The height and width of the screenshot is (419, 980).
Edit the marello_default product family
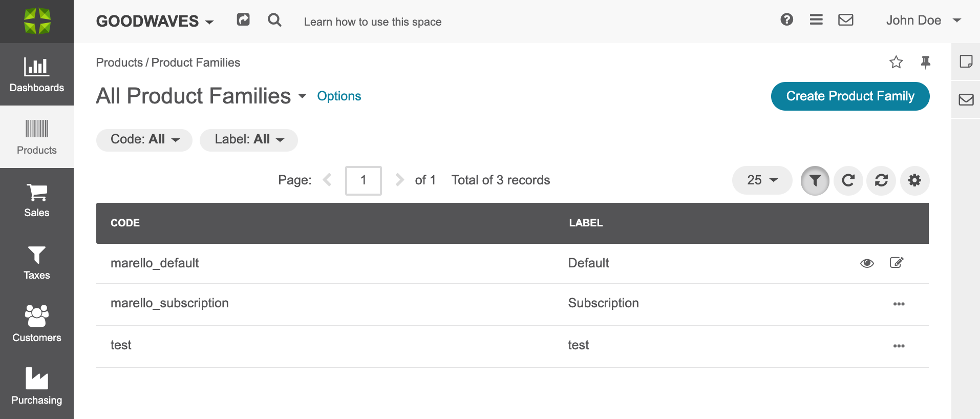(897, 263)
